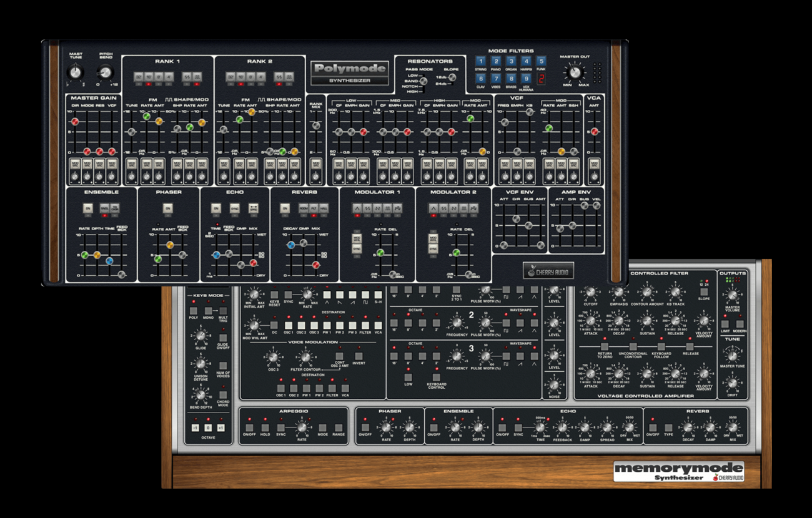This screenshot has width=812, height=518.
Task: Toggle MULT TRIG button in Memorymode
Action: 223,310
